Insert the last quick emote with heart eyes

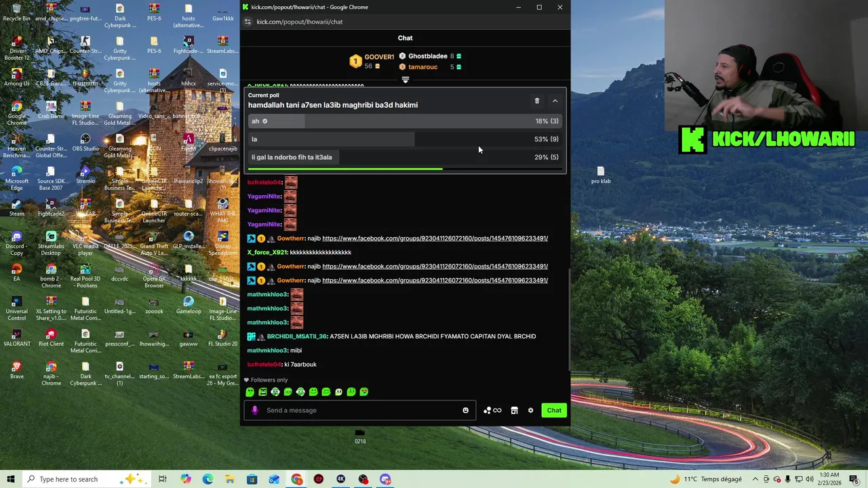pos(364,392)
